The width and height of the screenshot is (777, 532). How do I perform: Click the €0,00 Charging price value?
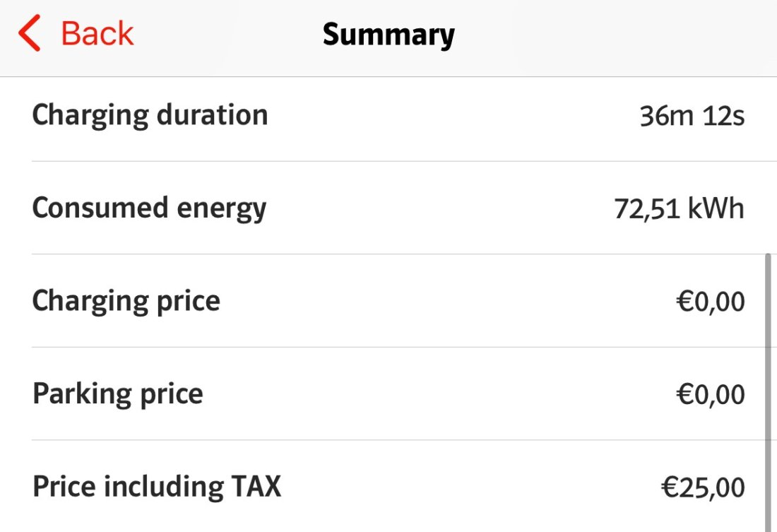coord(710,302)
